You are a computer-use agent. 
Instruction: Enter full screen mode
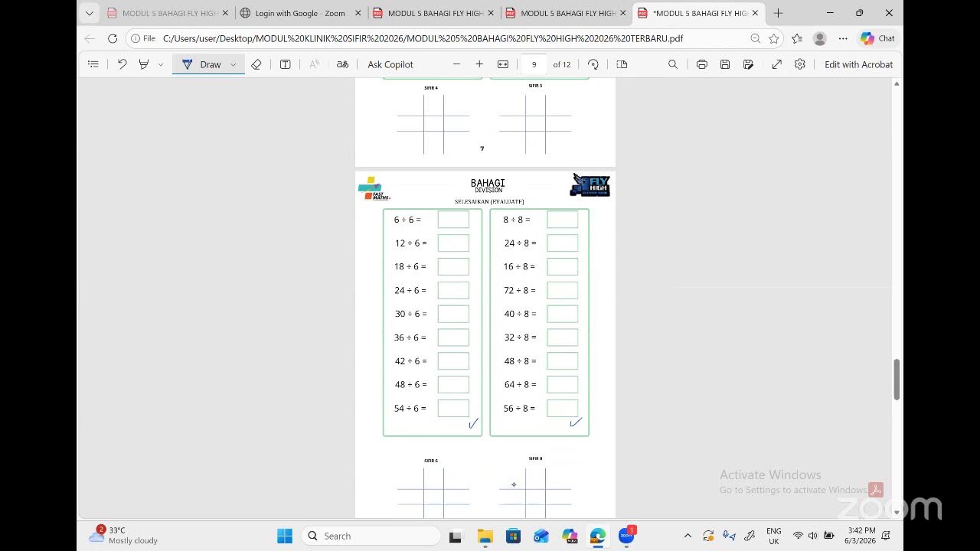coord(776,64)
